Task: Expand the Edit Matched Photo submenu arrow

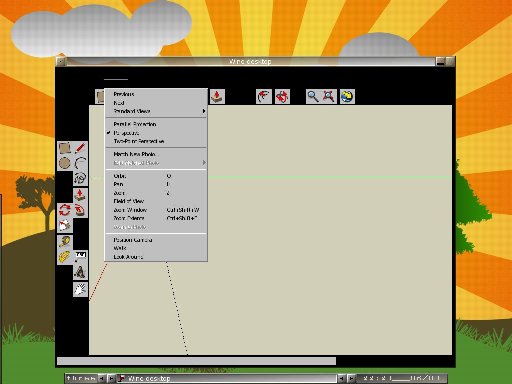Action: point(204,163)
